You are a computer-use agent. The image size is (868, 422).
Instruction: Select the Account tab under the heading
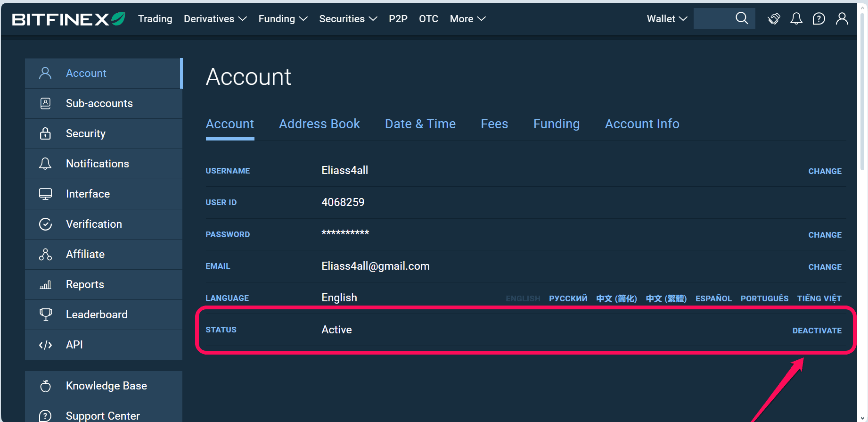coord(230,124)
